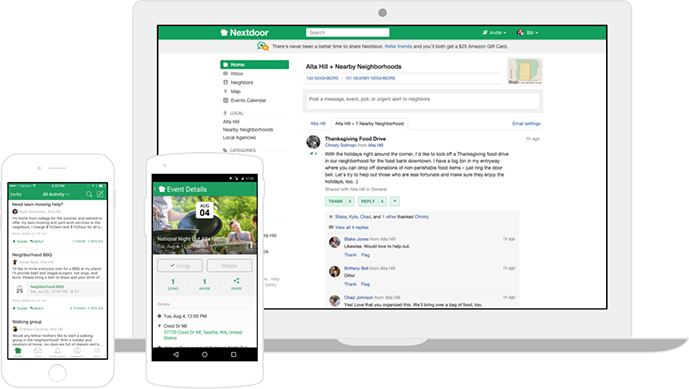The height and width of the screenshot is (389, 689).
Task: Click the search magnifier icon in iPhone app
Action: point(89,194)
